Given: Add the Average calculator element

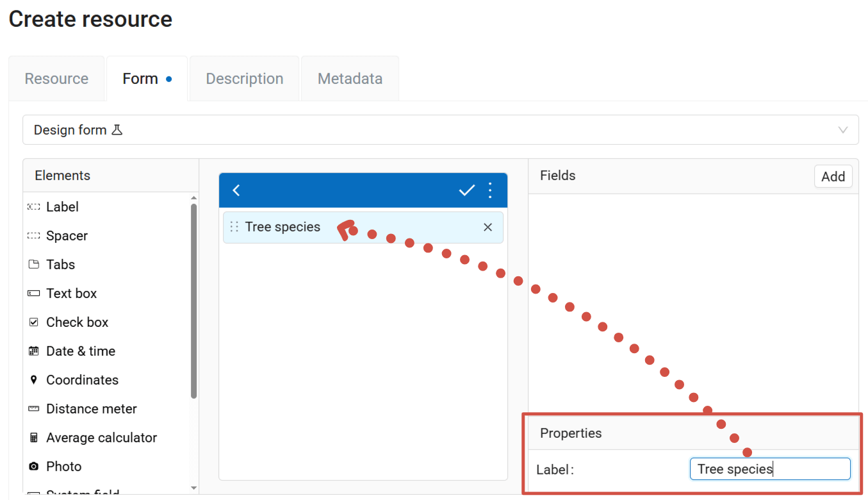Looking at the screenshot, I should coord(101,438).
